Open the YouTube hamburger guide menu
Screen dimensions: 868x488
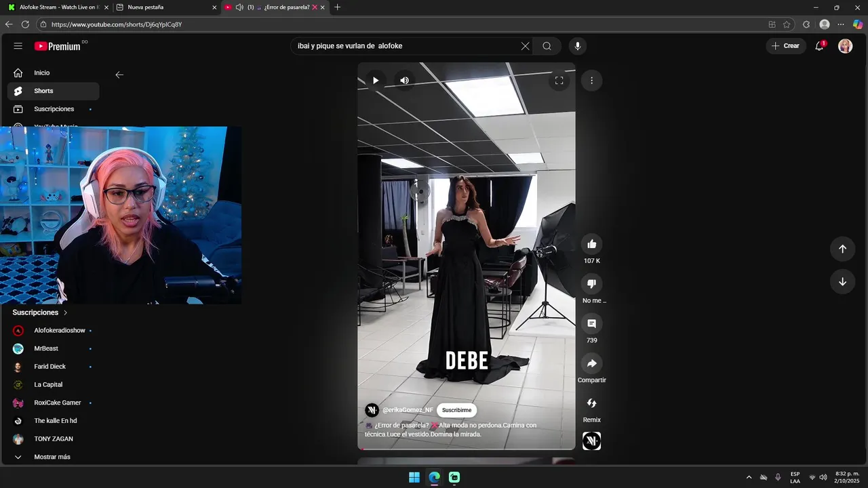point(18,46)
